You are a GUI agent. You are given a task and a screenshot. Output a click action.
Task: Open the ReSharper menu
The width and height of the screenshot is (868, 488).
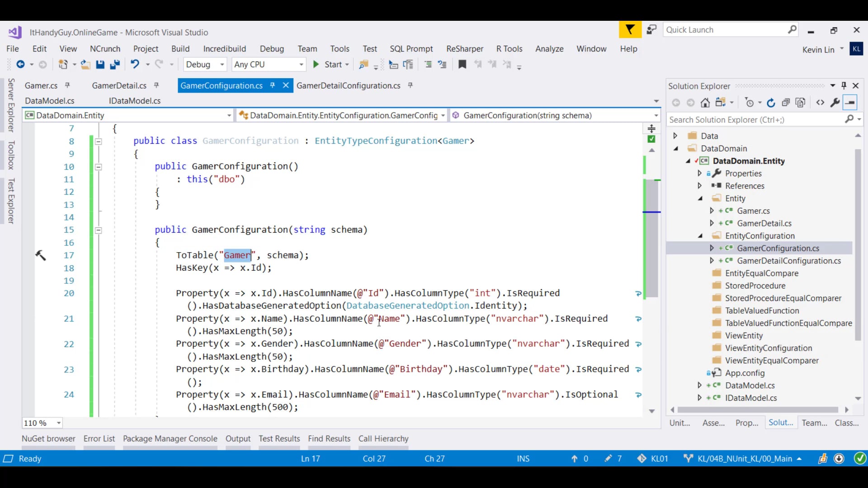[x=464, y=49]
